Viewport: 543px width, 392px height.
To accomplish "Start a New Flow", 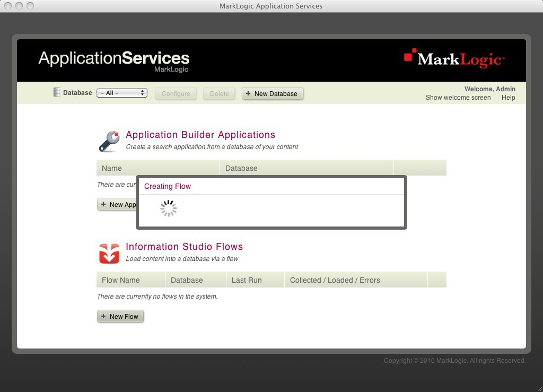I will coord(120,316).
